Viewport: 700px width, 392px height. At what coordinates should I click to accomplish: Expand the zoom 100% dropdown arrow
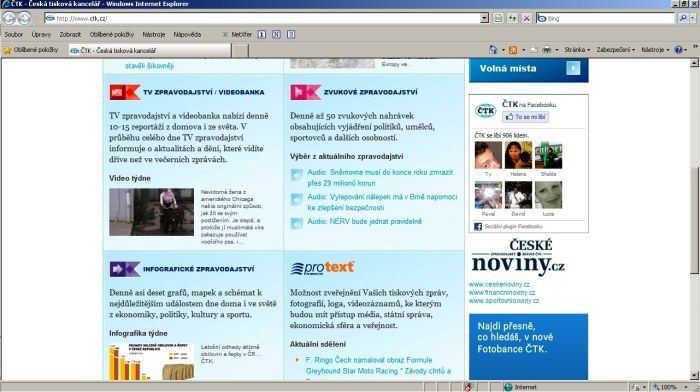tap(685, 387)
